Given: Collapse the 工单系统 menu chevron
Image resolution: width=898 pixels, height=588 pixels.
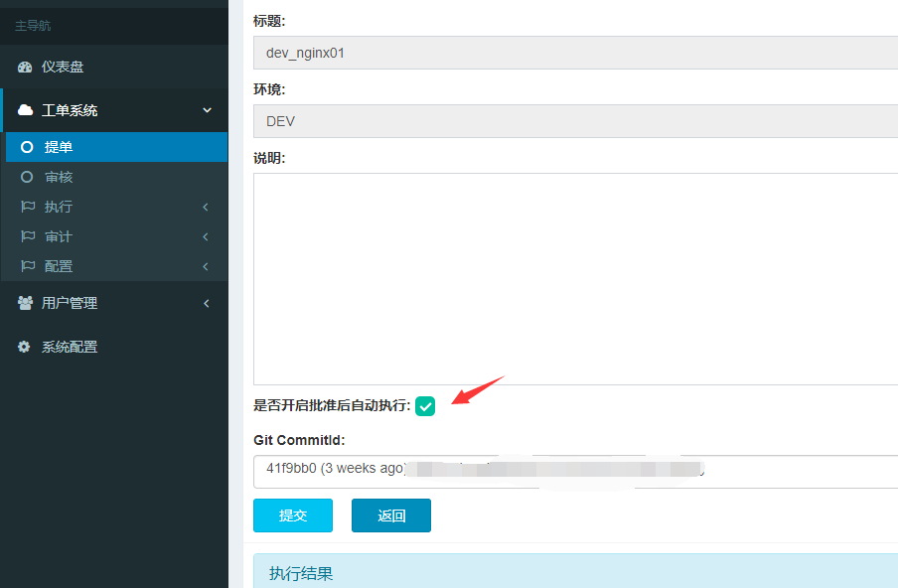Looking at the screenshot, I should point(207,110).
